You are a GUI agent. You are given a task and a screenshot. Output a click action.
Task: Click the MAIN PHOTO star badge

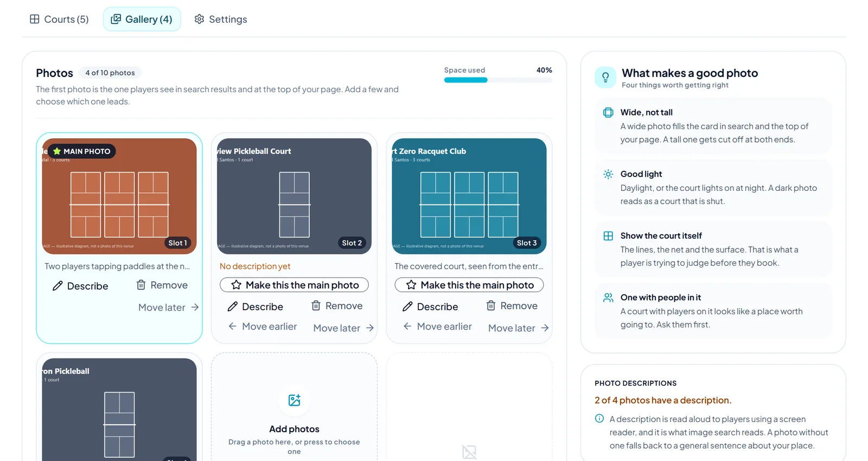(82, 151)
